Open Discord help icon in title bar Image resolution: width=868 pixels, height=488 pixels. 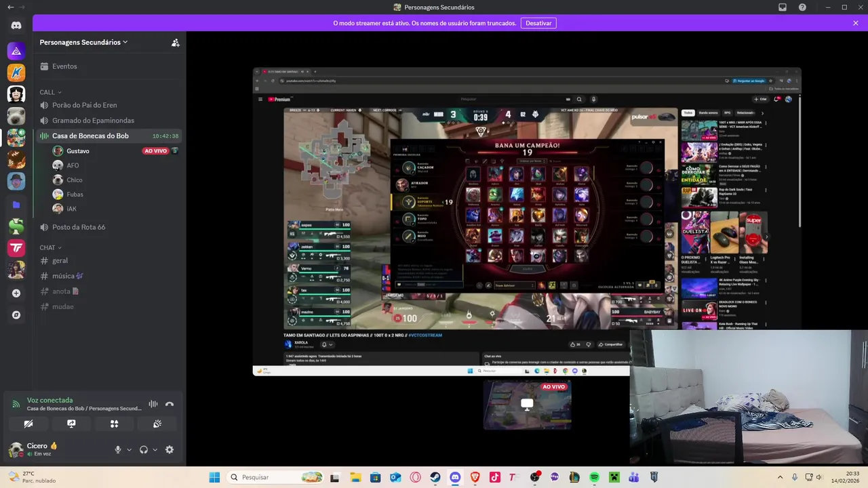click(x=802, y=7)
